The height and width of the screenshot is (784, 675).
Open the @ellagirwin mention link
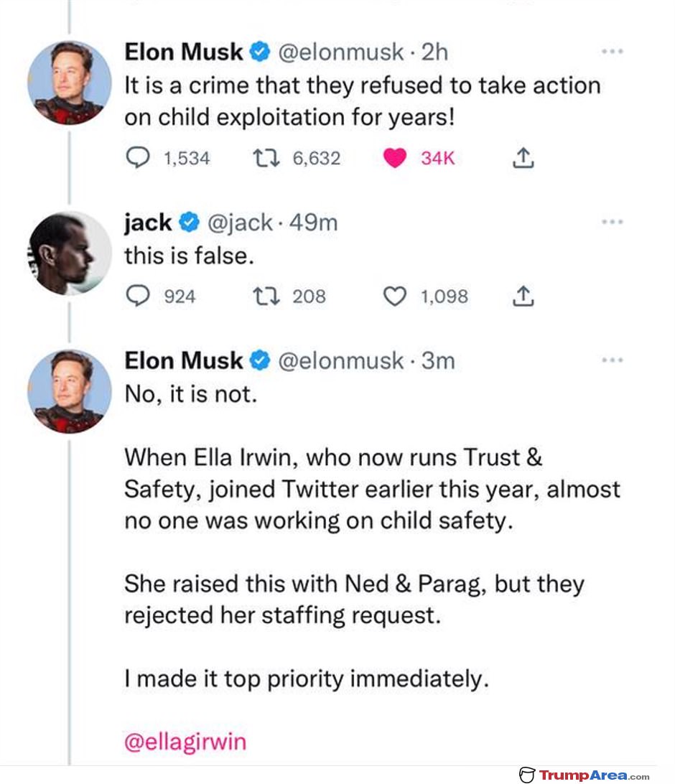pyautogui.click(x=185, y=742)
